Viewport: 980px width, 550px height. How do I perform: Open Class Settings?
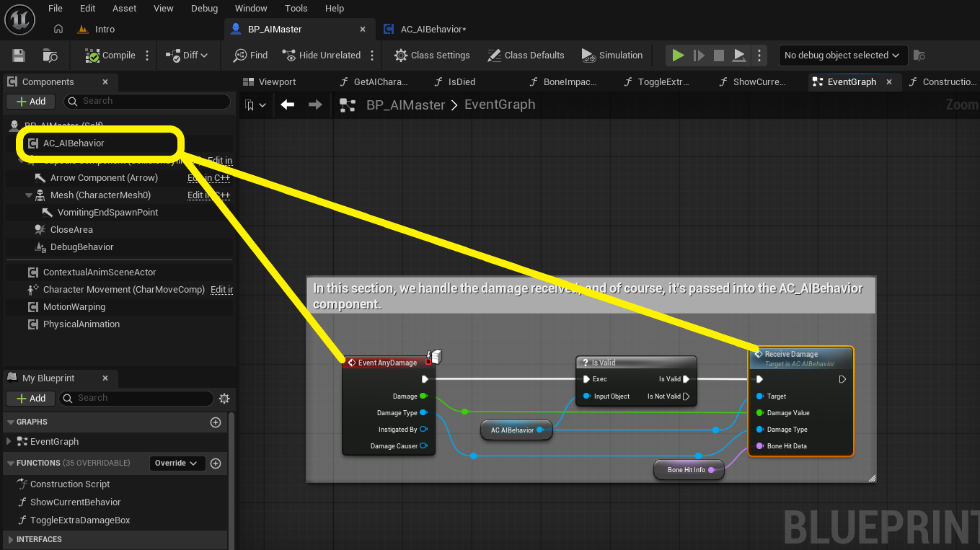(432, 56)
